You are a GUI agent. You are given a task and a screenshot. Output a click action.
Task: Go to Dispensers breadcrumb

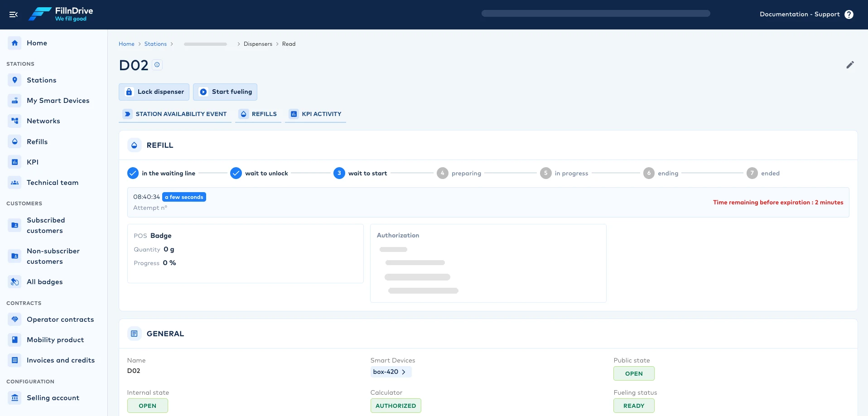click(x=258, y=44)
